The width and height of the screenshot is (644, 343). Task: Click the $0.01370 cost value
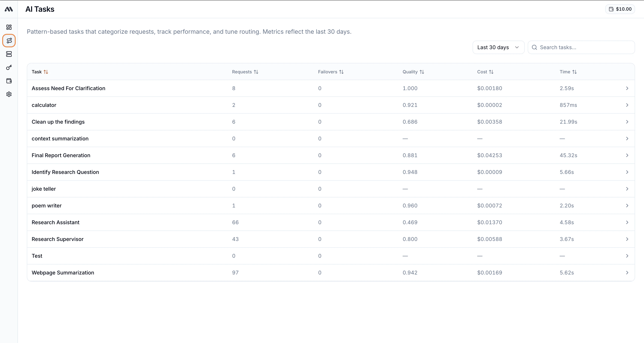[x=490, y=222]
